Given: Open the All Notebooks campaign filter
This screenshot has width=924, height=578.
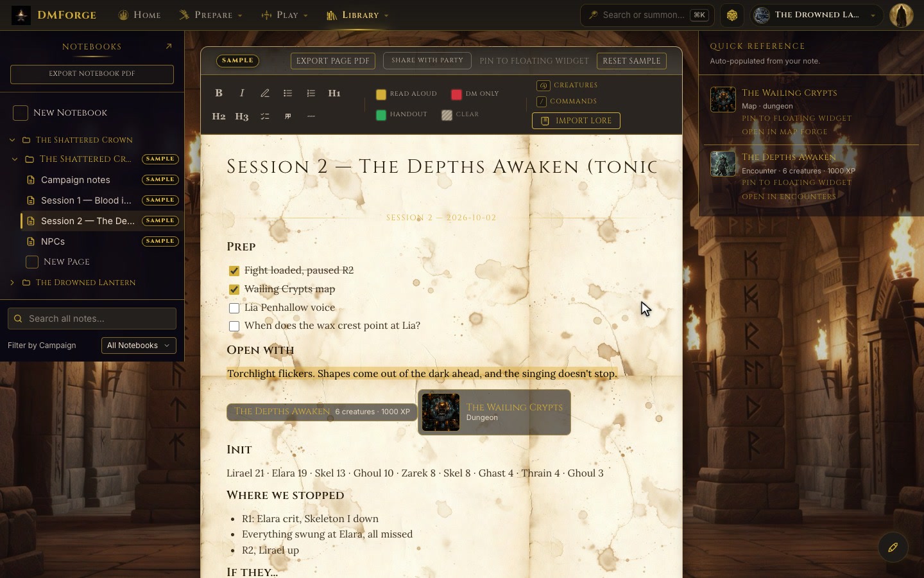Looking at the screenshot, I should click(x=139, y=346).
